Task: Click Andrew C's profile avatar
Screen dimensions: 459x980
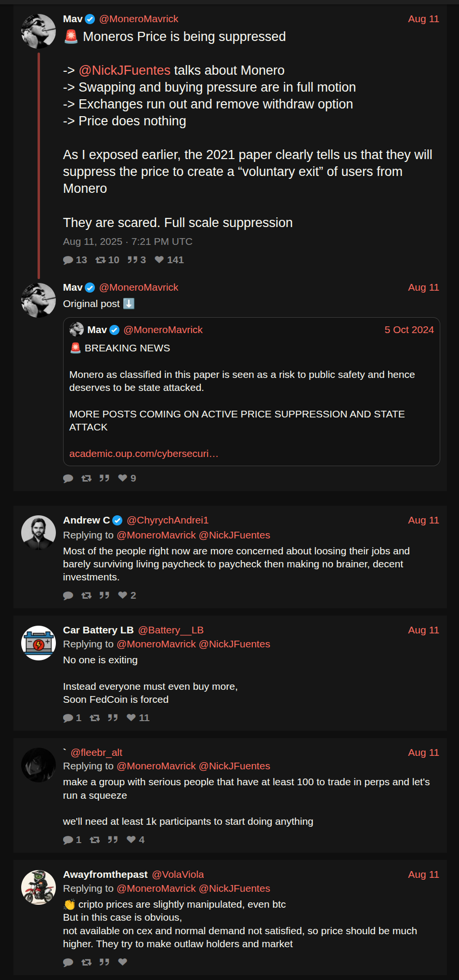Action: click(39, 533)
